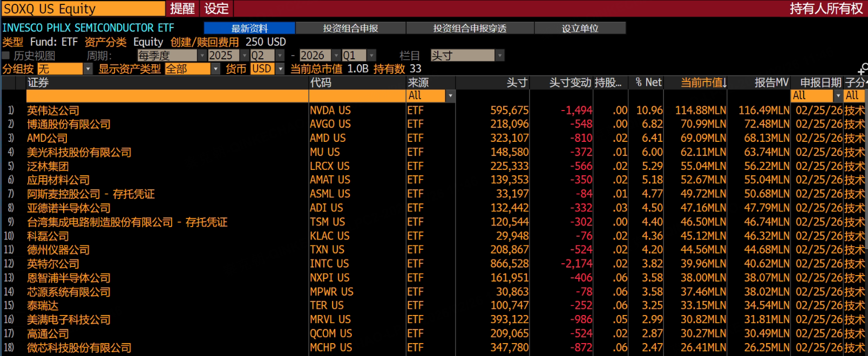Switch to the 投资组合申报 tab
Screen dimensions: 868x356
(350, 28)
